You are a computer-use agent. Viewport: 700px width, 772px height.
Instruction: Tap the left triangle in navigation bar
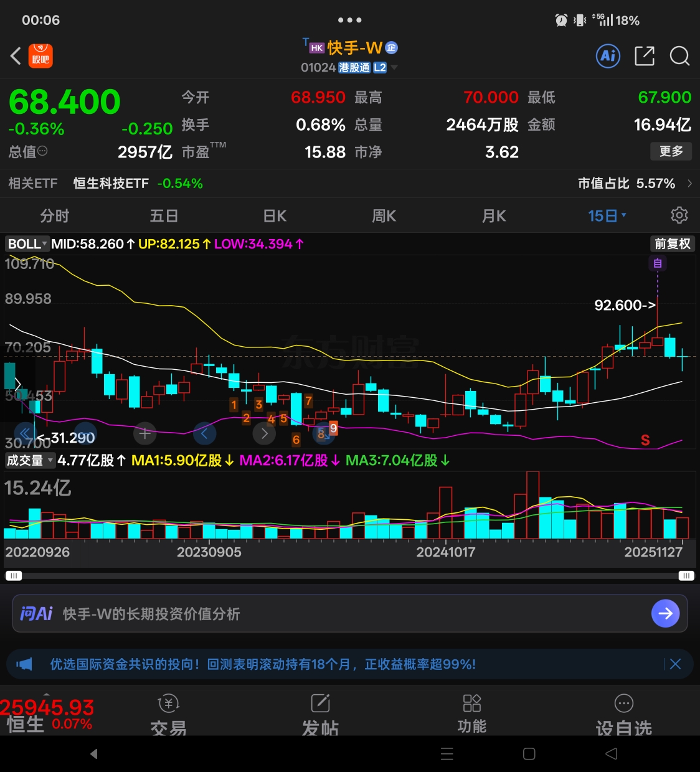tap(93, 754)
